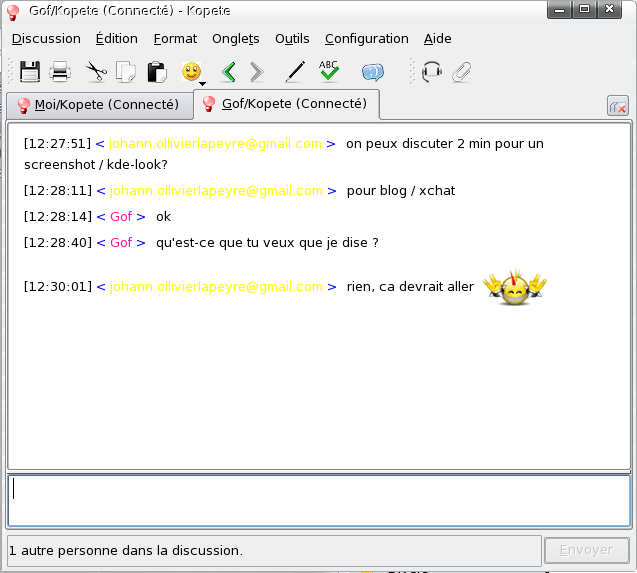Click the Copy documents icon

click(126, 72)
